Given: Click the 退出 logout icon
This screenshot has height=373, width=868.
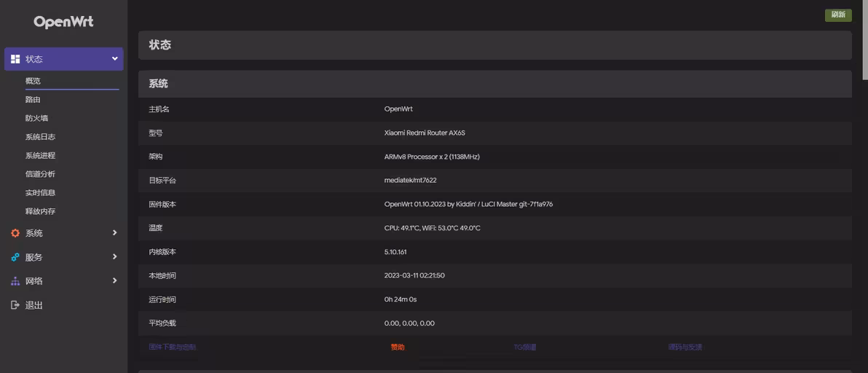Looking at the screenshot, I should pos(15,305).
